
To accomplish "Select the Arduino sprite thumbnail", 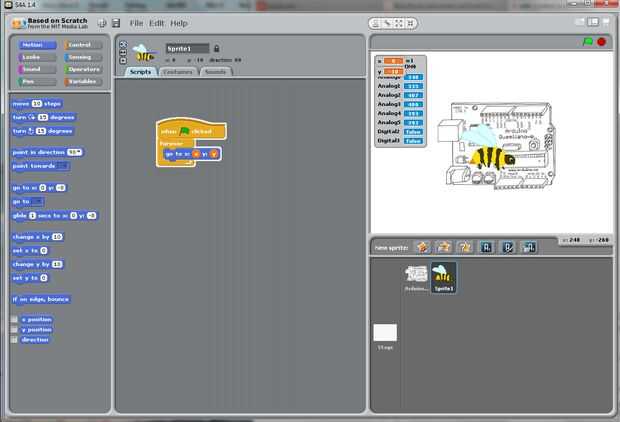I will [x=416, y=278].
